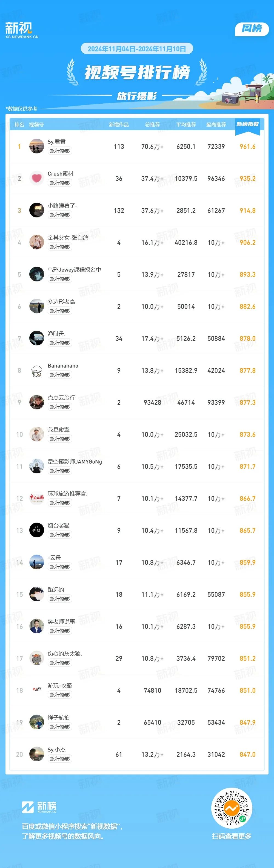The image size is (274, 868).
Task: Click the 游玩-攻略 account logo
Action: pyautogui.click(x=36, y=691)
